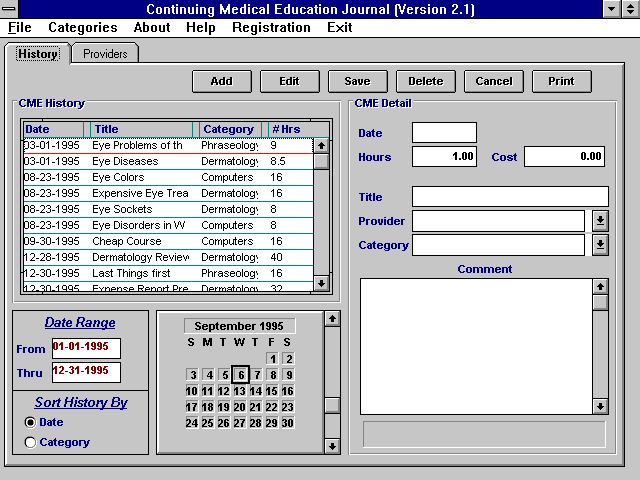Open the Registration menu
The height and width of the screenshot is (480, 640).
point(271,27)
